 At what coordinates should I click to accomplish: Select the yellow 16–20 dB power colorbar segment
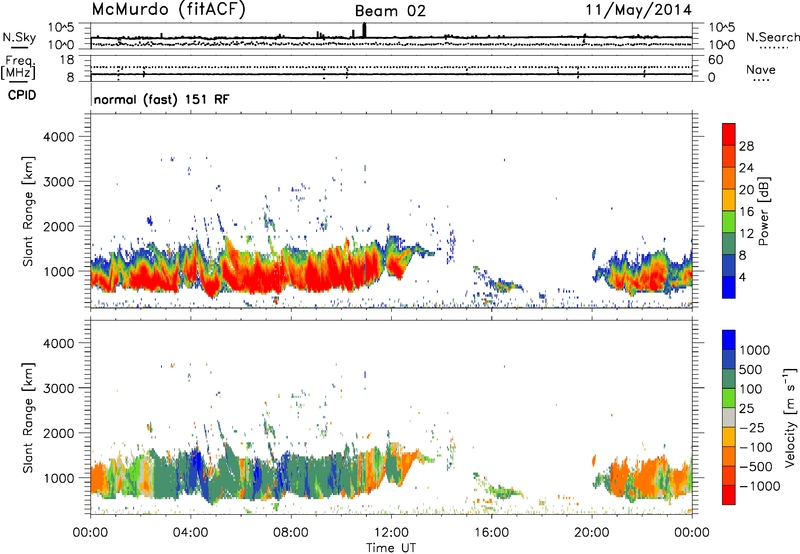tap(729, 199)
